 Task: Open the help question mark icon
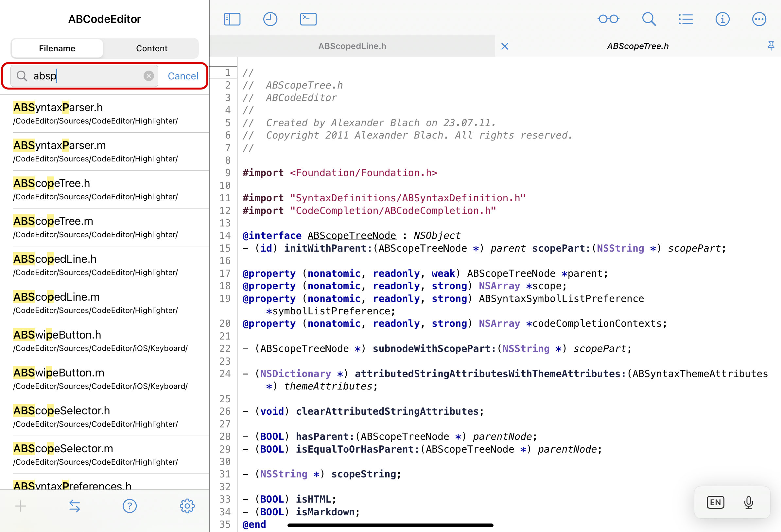pyautogui.click(x=130, y=506)
